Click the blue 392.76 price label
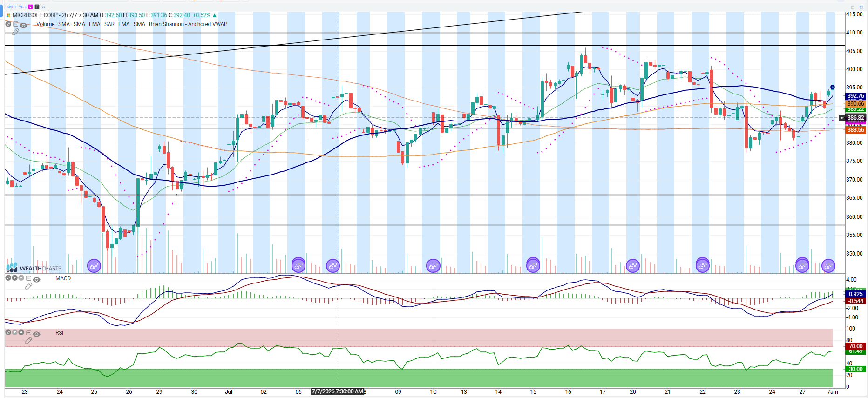This screenshot has height=398, width=868. (x=855, y=96)
